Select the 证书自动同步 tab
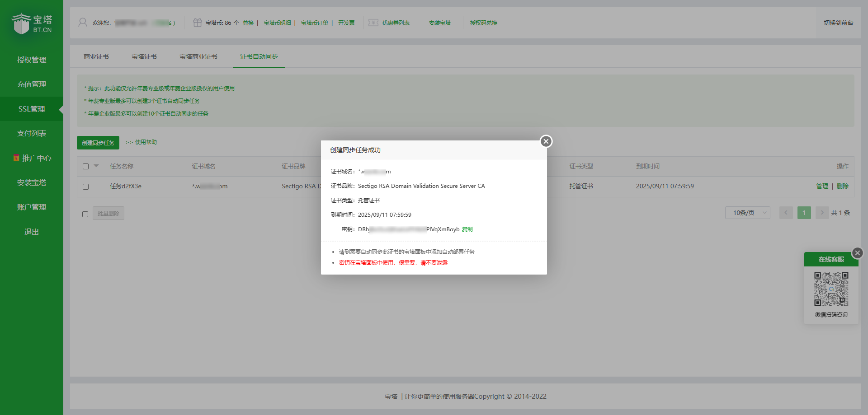Viewport: 868px width, 415px height. coord(259,56)
